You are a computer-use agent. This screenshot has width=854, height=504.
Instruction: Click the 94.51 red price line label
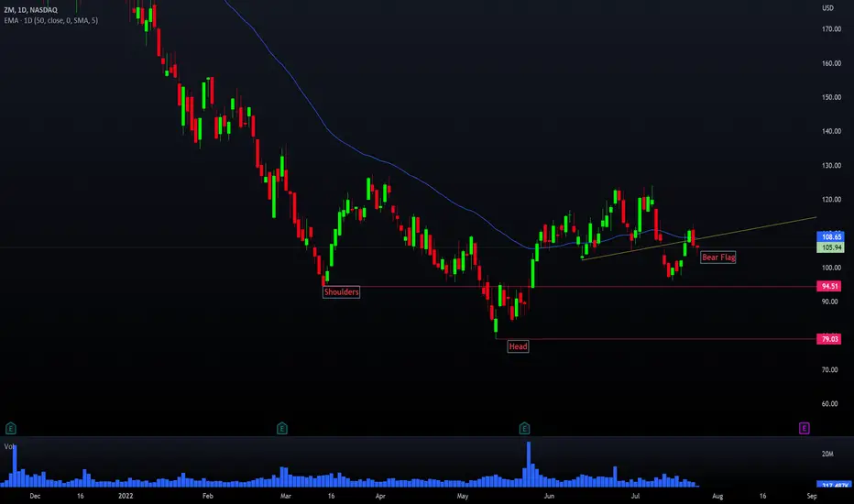829,286
